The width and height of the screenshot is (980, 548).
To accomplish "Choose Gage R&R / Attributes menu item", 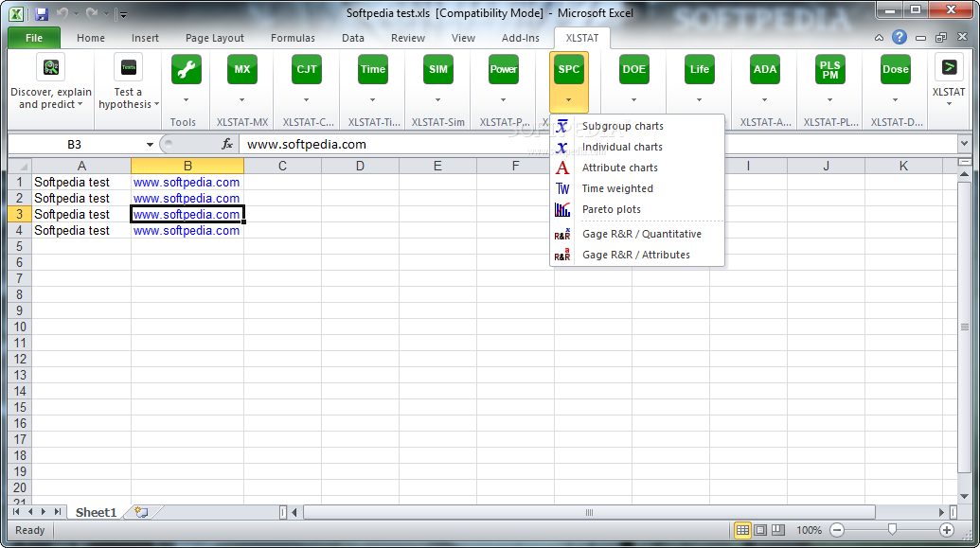I will pos(637,255).
